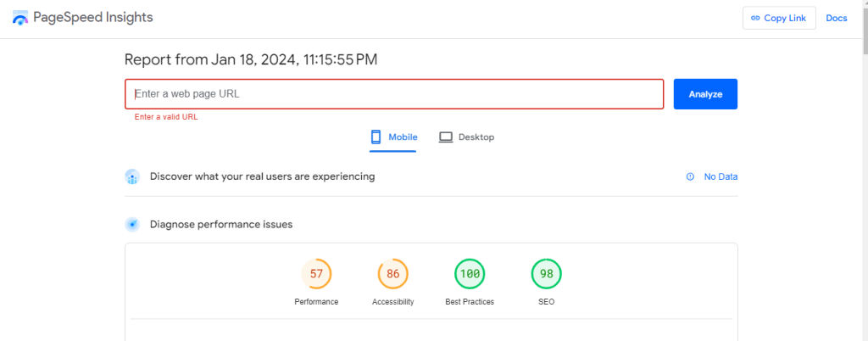Click the diagnose performance issues icon
The width and height of the screenshot is (868, 341).
point(132,225)
